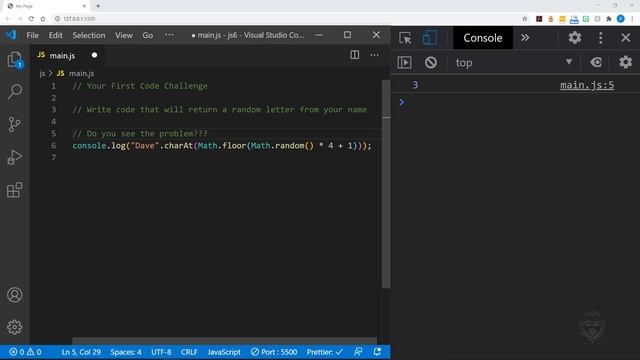This screenshot has height=360, width=640.
Task: Bookmark this page with the star
Action: [x=525, y=19]
